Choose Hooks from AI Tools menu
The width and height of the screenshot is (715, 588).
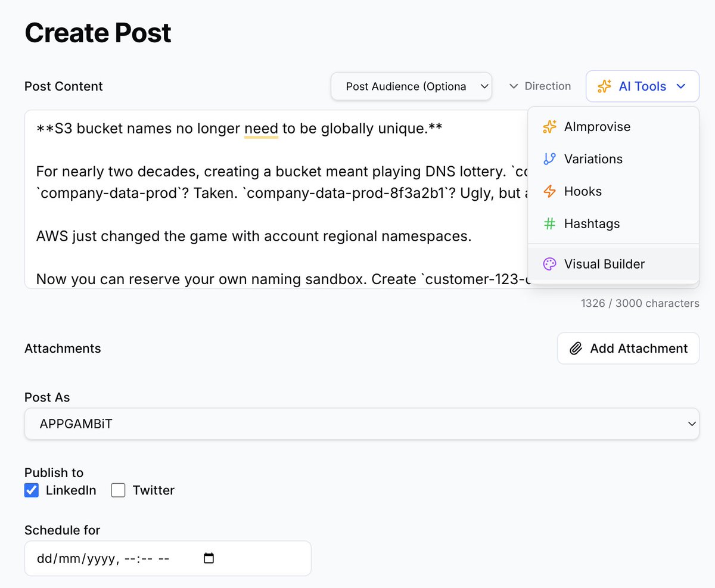click(613, 191)
